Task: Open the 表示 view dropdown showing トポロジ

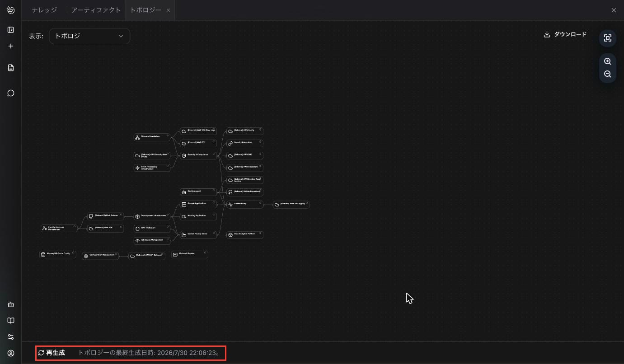Action: pyautogui.click(x=89, y=36)
